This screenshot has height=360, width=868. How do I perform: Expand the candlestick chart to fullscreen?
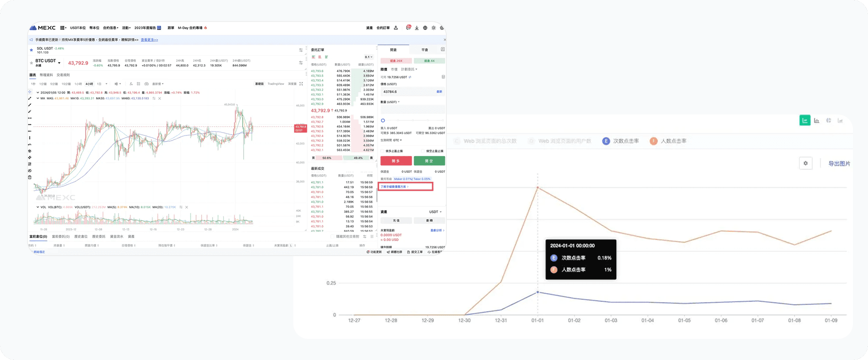[301, 84]
